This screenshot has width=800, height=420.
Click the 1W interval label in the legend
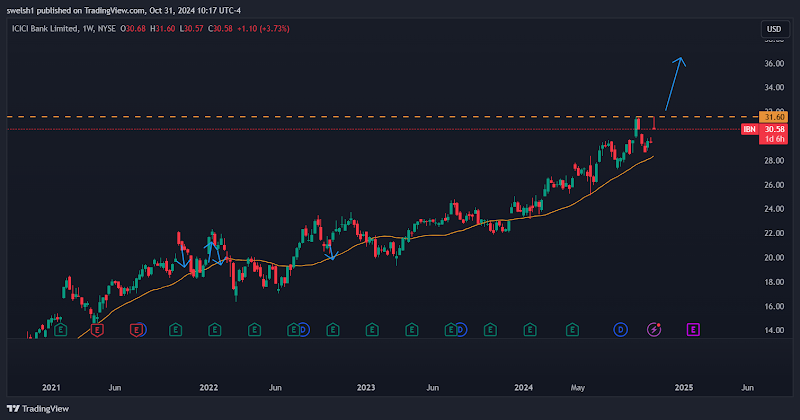[88, 29]
